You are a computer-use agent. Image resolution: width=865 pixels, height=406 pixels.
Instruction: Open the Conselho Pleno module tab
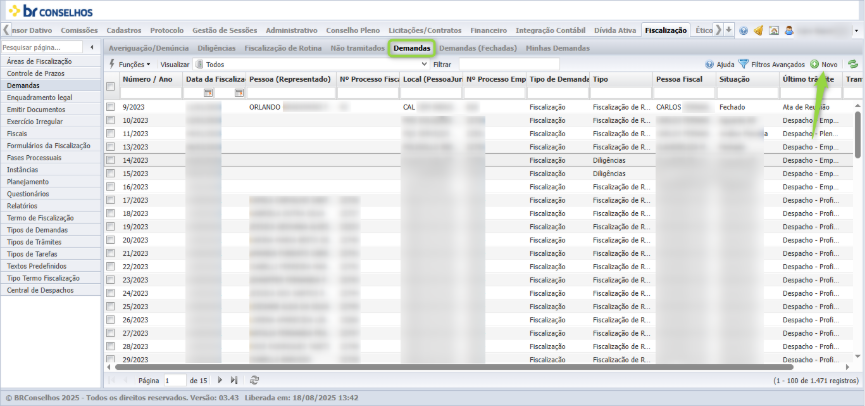(x=353, y=30)
